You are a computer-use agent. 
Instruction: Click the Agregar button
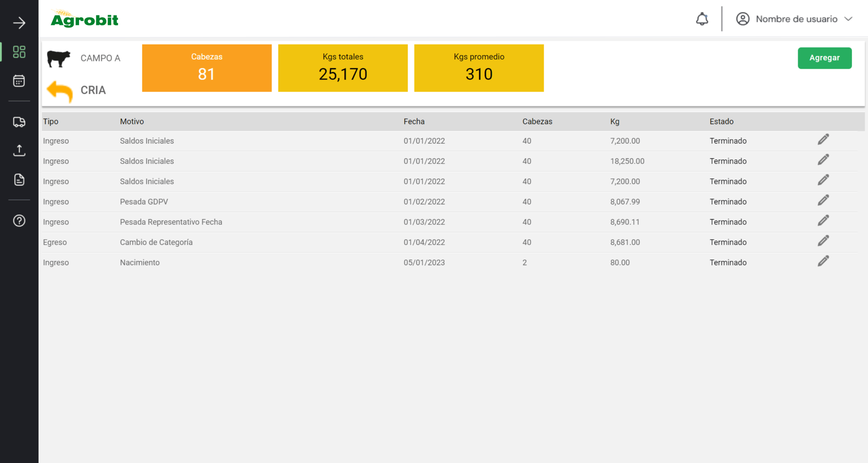coord(825,58)
